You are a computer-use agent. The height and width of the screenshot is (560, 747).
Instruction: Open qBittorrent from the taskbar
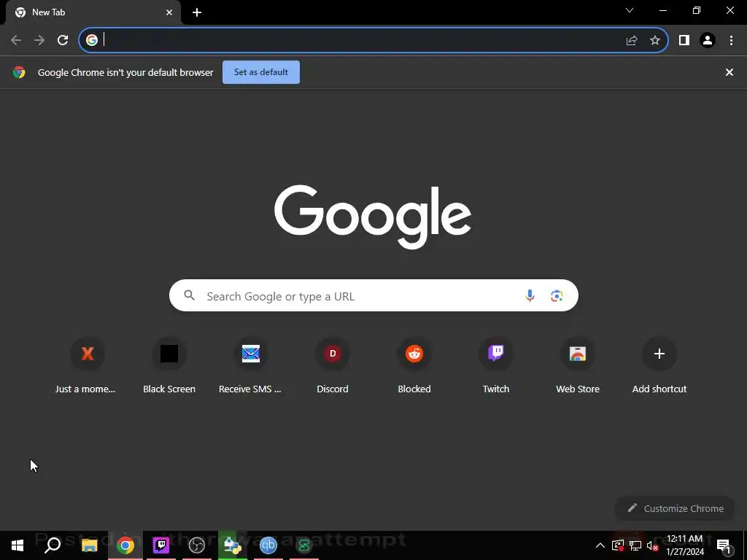[268, 545]
